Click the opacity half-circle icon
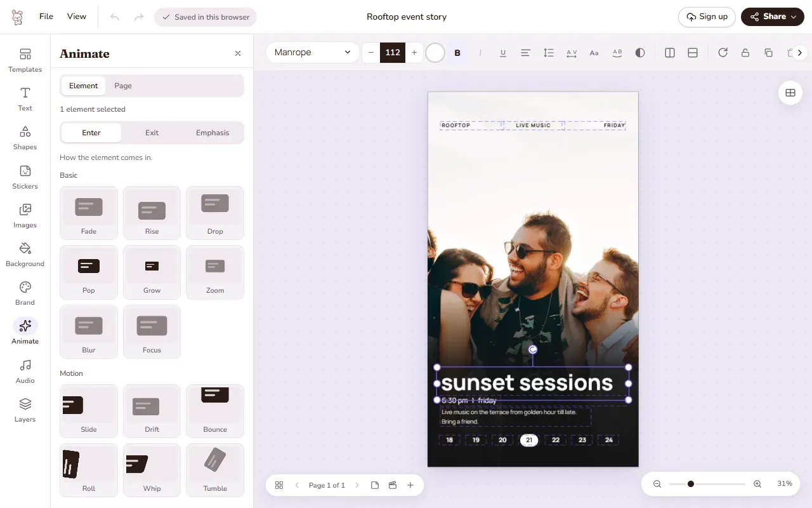This screenshot has width=812, height=508. coord(640,53)
